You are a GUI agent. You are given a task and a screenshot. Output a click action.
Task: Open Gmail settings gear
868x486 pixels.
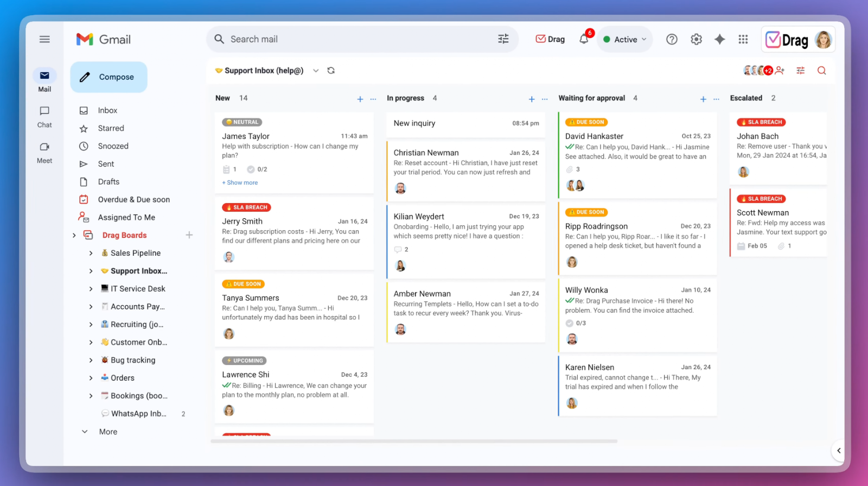696,39
